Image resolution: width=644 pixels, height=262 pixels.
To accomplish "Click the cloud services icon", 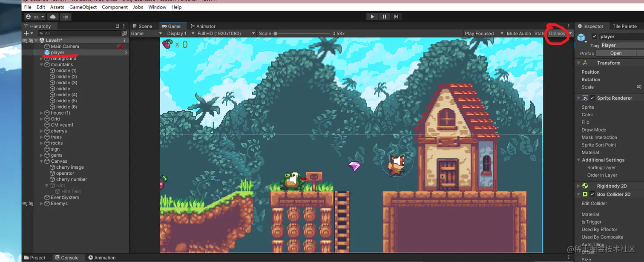I will click(x=53, y=17).
